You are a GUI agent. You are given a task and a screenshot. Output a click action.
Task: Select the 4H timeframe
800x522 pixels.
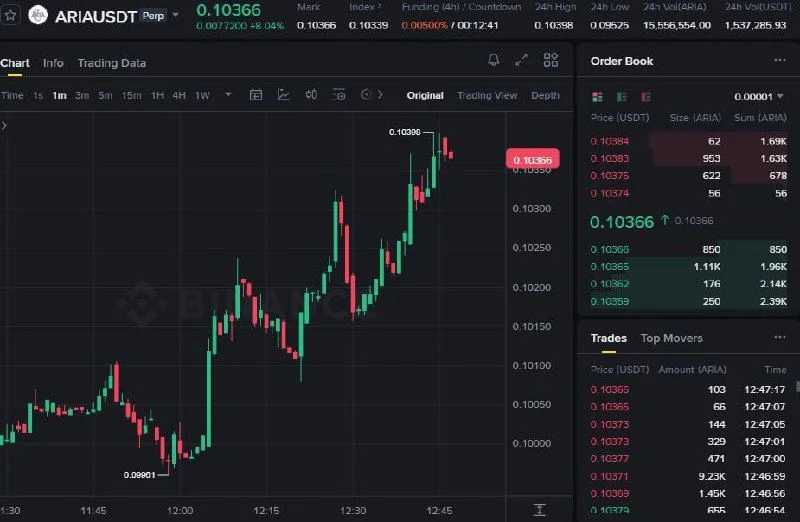(x=179, y=95)
